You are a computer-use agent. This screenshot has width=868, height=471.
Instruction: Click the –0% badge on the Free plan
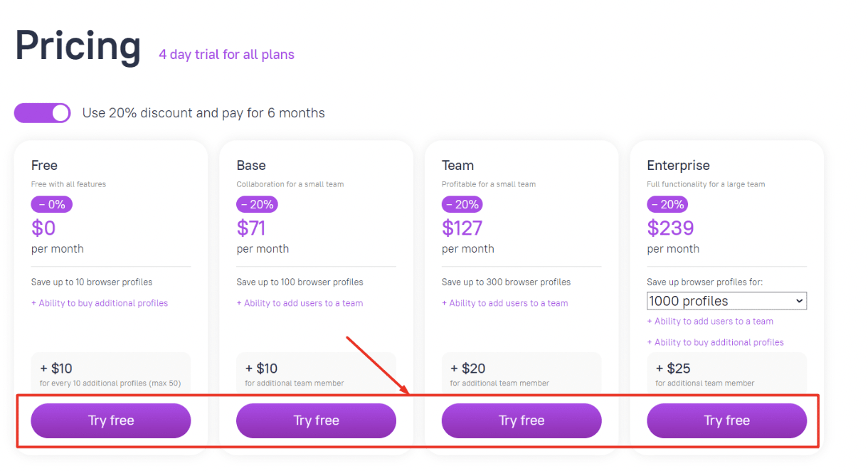click(x=51, y=204)
